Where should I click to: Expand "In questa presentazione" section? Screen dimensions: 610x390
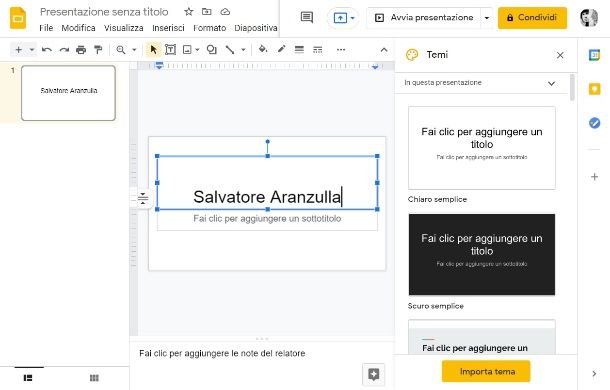pyautogui.click(x=551, y=83)
